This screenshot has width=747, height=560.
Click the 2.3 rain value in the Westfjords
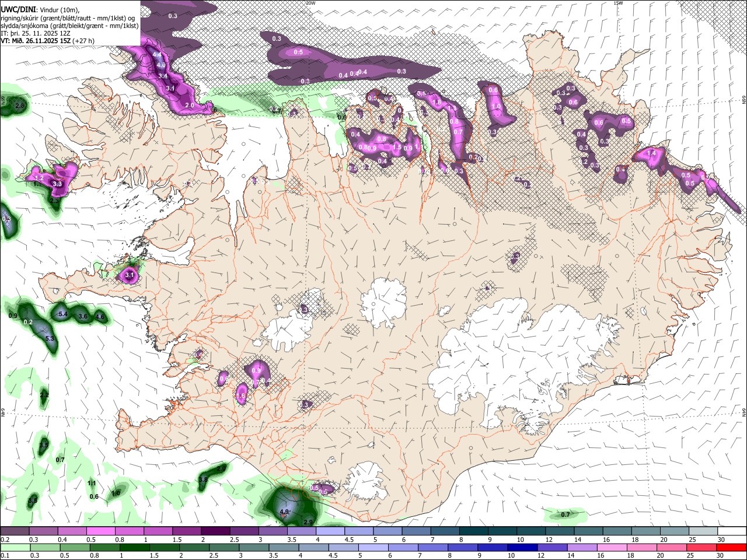54,200
